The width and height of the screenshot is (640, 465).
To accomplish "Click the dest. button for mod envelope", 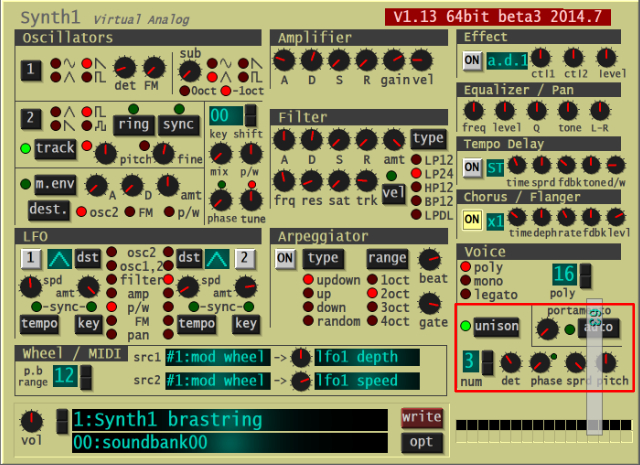I will 48,210.
